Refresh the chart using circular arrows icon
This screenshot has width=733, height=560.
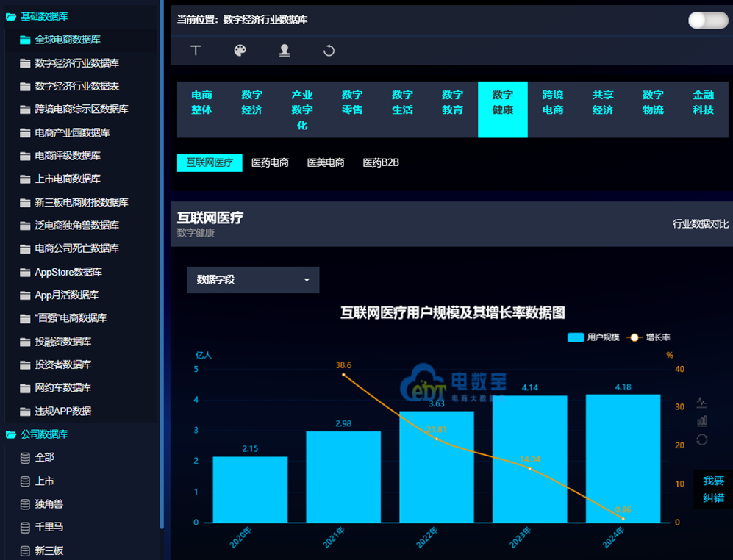(701, 439)
